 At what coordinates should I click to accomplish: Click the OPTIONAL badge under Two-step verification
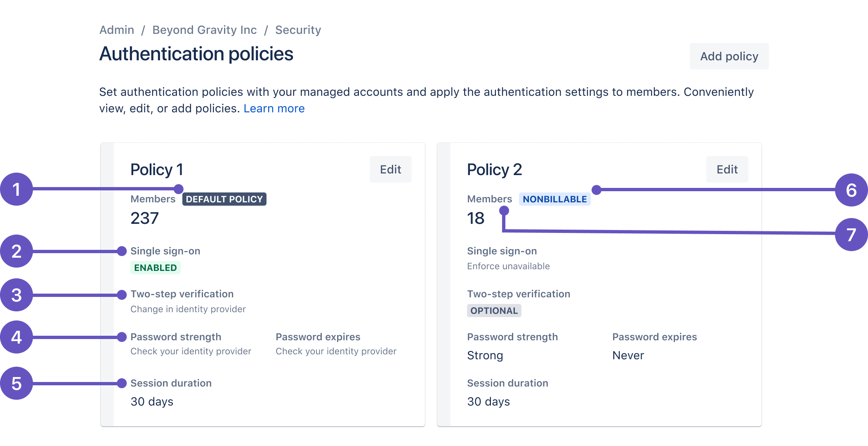(494, 311)
